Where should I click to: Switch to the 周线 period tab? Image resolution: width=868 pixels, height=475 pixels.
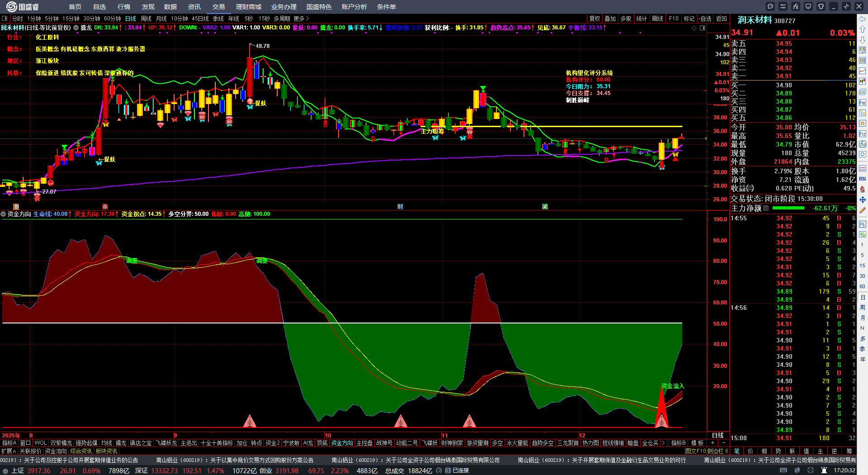tap(146, 19)
